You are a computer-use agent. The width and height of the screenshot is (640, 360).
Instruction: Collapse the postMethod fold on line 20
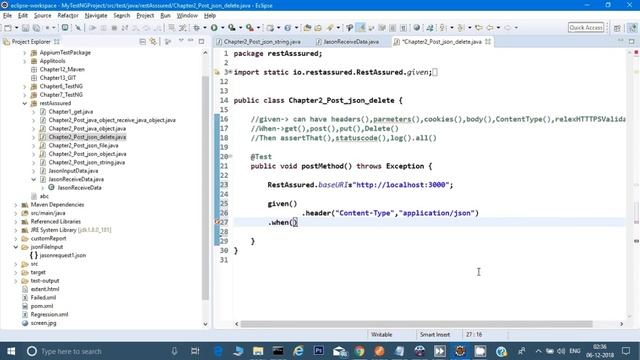click(x=231, y=156)
